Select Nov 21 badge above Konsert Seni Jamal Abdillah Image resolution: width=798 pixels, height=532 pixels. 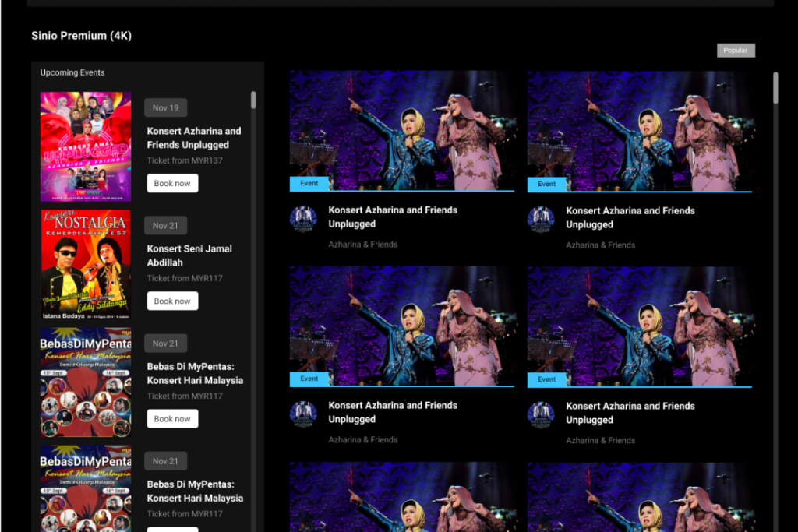pyautogui.click(x=165, y=225)
